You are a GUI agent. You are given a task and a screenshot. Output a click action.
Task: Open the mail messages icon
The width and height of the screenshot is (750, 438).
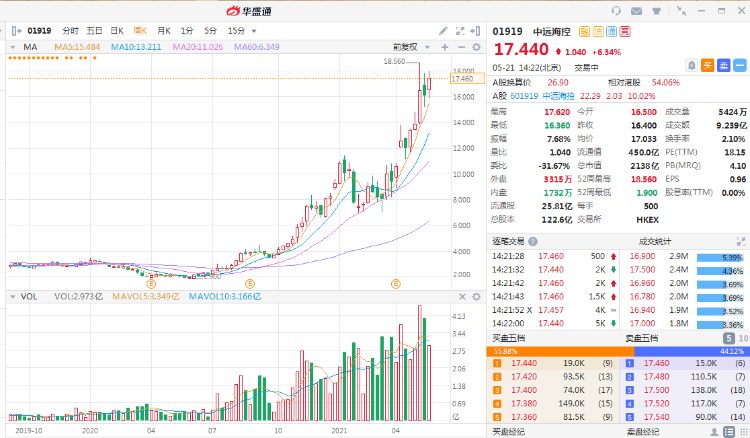point(636,11)
